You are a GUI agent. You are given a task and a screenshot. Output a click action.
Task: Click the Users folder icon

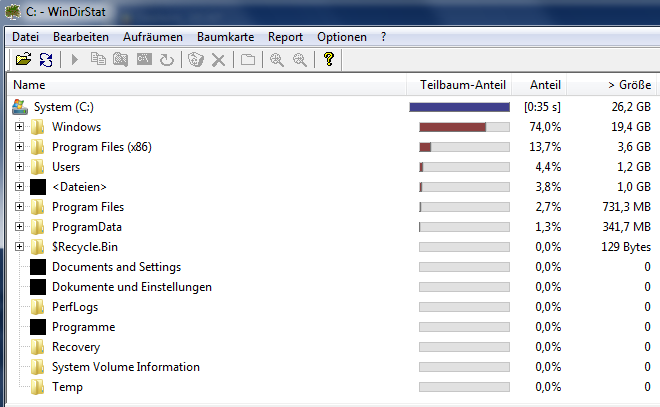click(37, 167)
